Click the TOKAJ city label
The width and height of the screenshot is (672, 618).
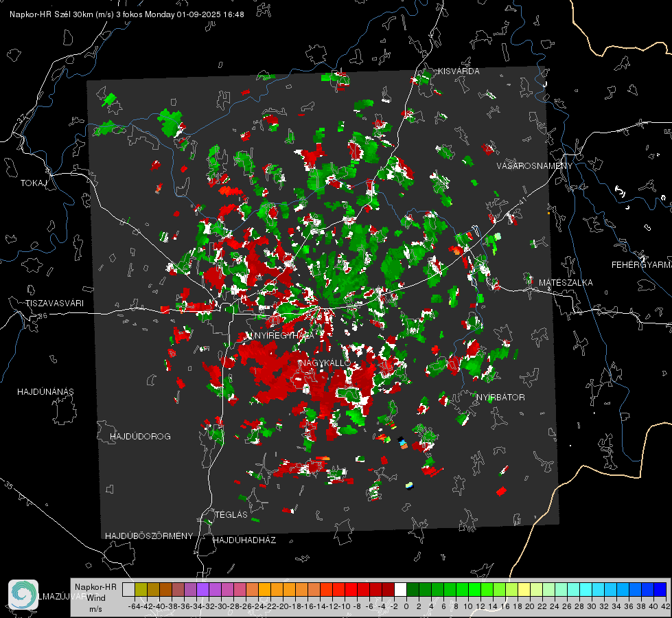(34, 183)
